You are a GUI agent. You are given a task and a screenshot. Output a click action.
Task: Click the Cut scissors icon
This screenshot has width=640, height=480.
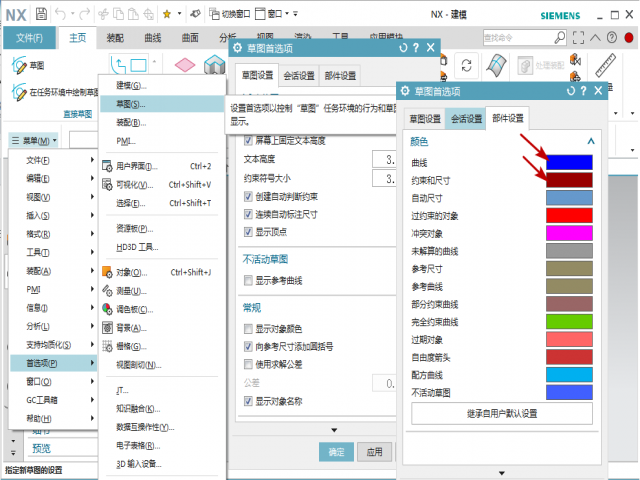point(103,14)
